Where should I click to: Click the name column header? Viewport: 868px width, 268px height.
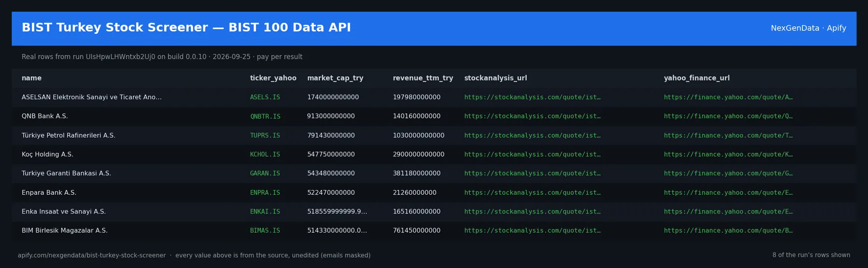point(31,78)
